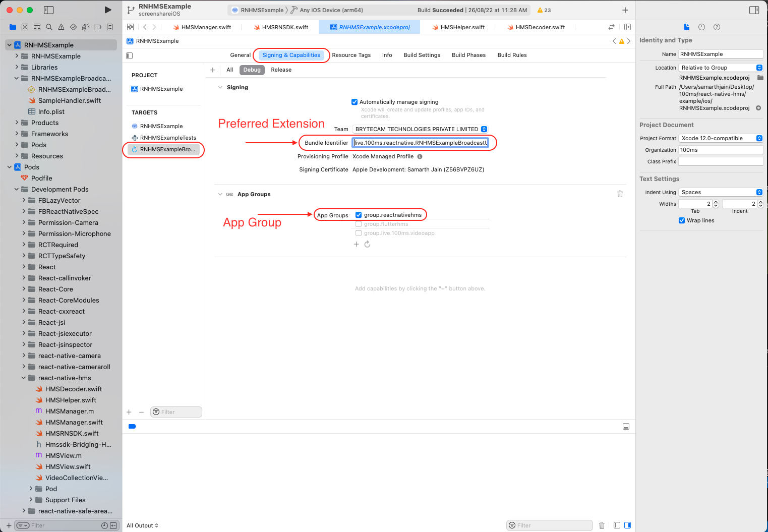Image resolution: width=768 pixels, height=532 pixels.
Task: Collapse the Signing section disclosure triangle
Action: pyautogui.click(x=220, y=87)
